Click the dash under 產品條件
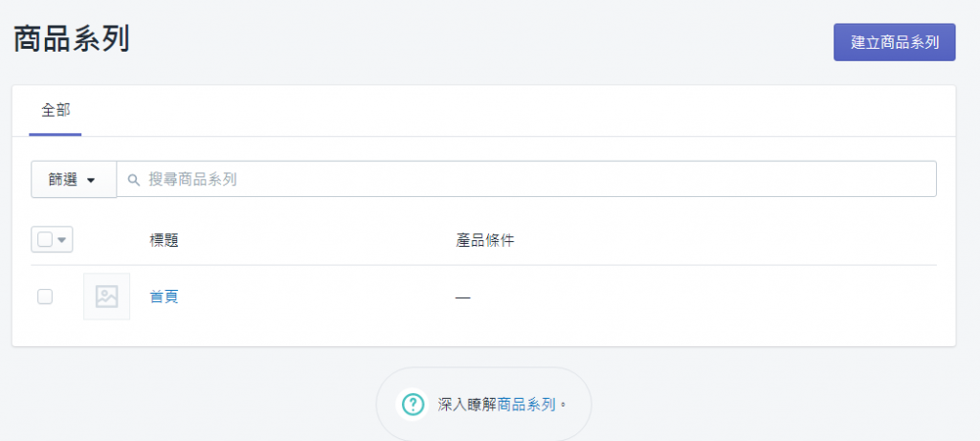 (463, 298)
